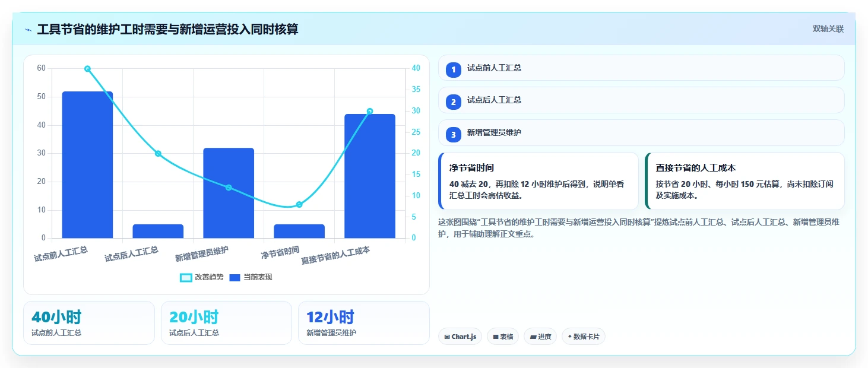
Task: Click the x-axis label 净节省时间
Action: [280, 253]
